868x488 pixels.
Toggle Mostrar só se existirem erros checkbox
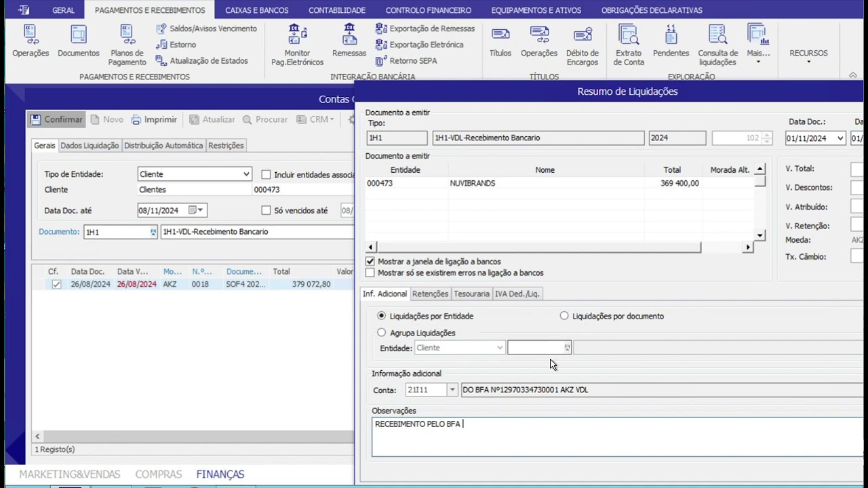(370, 272)
